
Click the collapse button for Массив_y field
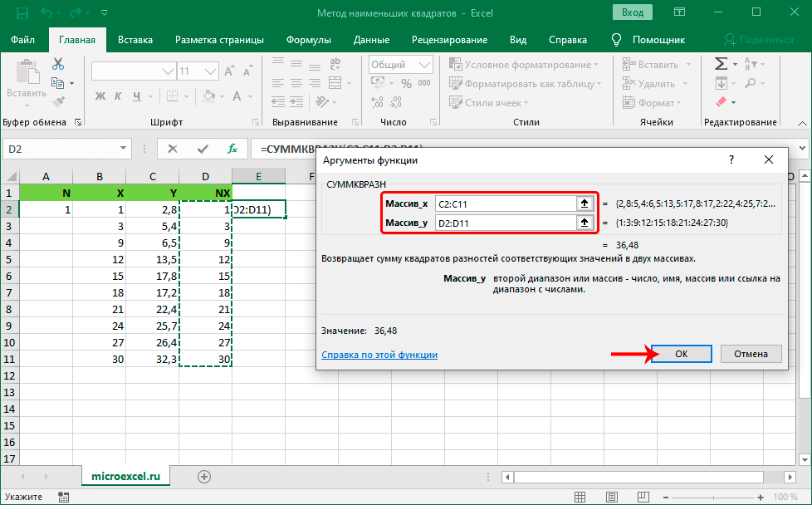[585, 223]
